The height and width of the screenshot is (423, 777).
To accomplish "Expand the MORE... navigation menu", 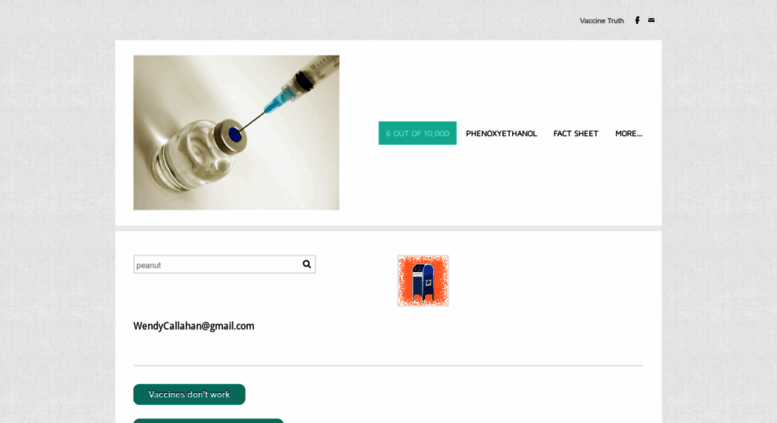I will pos(628,133).
